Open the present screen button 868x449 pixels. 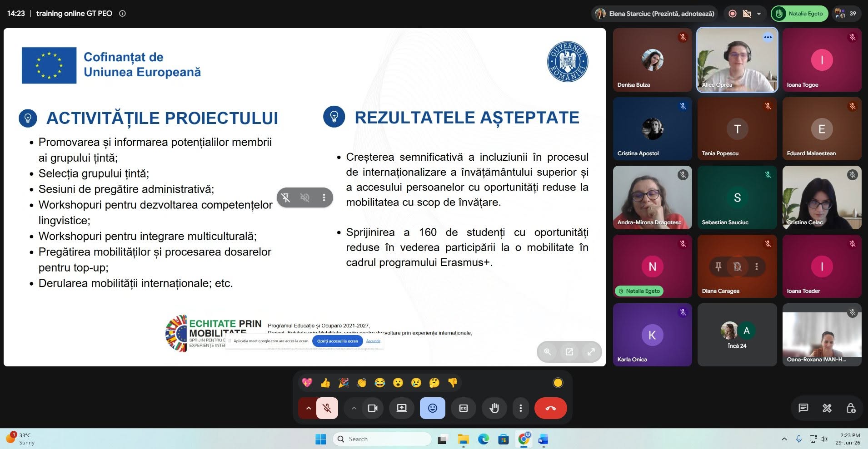pyautogui.click(x=402, y=408)
